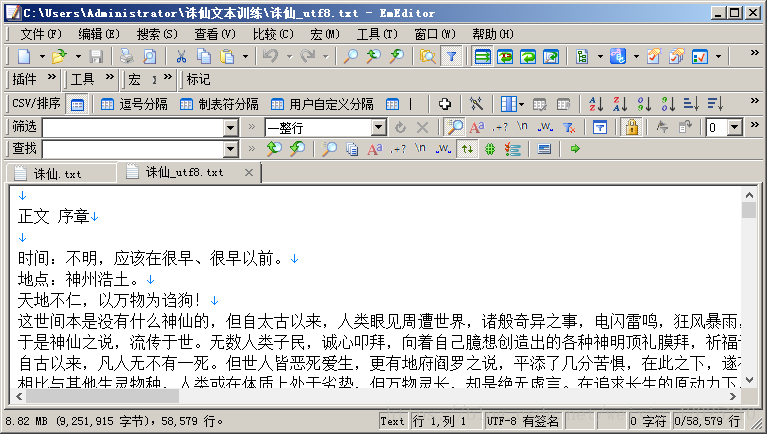Screen dimensions: 767x434
Task: Open the Paste dropdown arrow
Action: point(245,56)
